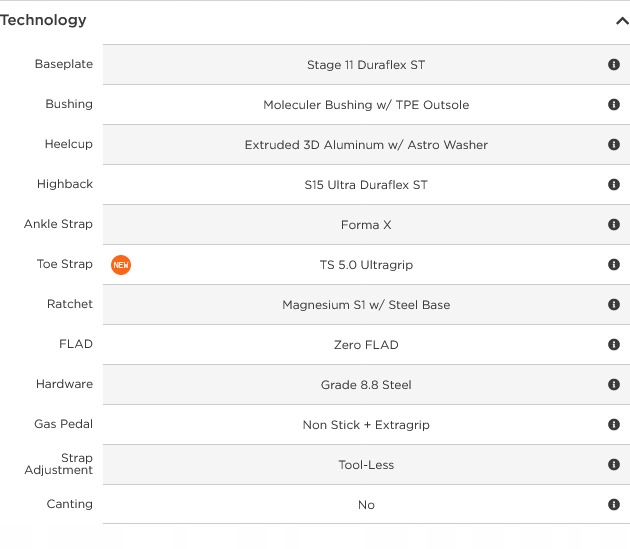The height and width of the screenshot is (549, 630).
Task: Open info icon for TS 5.0 Ultragrip
Action: click(x=614, y=265)
